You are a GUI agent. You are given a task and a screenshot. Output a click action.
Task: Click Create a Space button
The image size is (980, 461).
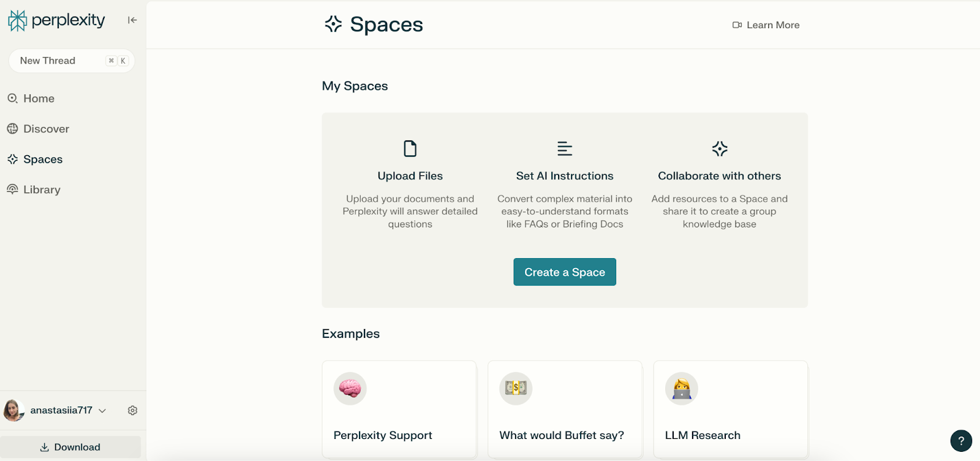[565, 272]
